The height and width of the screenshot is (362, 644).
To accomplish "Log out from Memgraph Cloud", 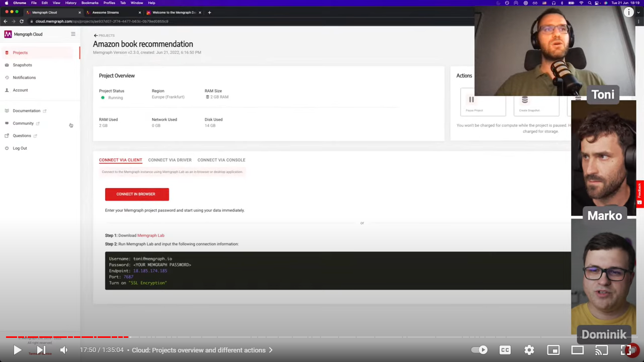I will click(x=20, y=148).
